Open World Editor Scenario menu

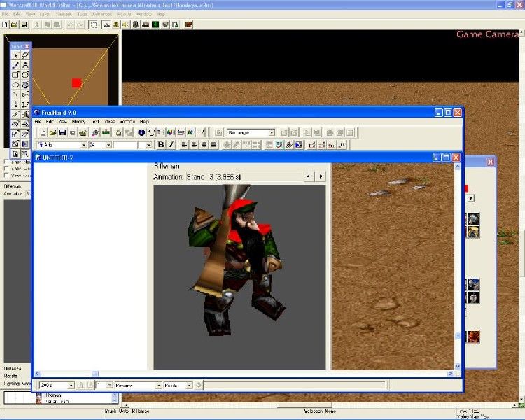pyautogui.click(x=64, y=14)
